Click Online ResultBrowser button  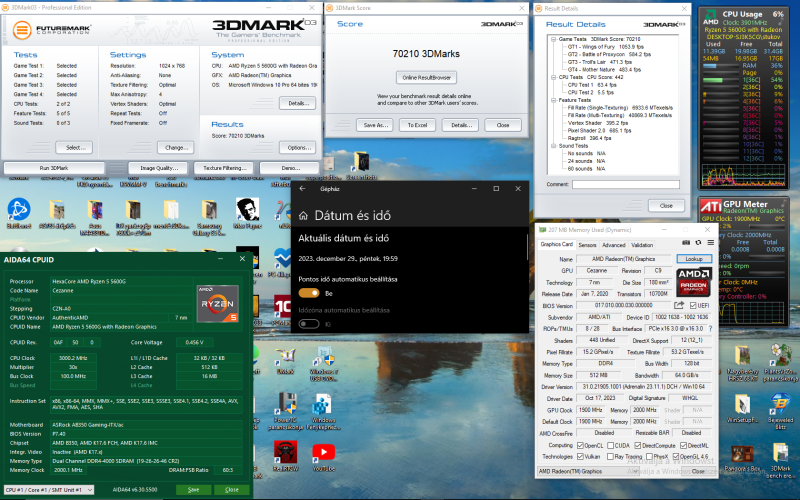pyautogui.click(x=427, y=78)
